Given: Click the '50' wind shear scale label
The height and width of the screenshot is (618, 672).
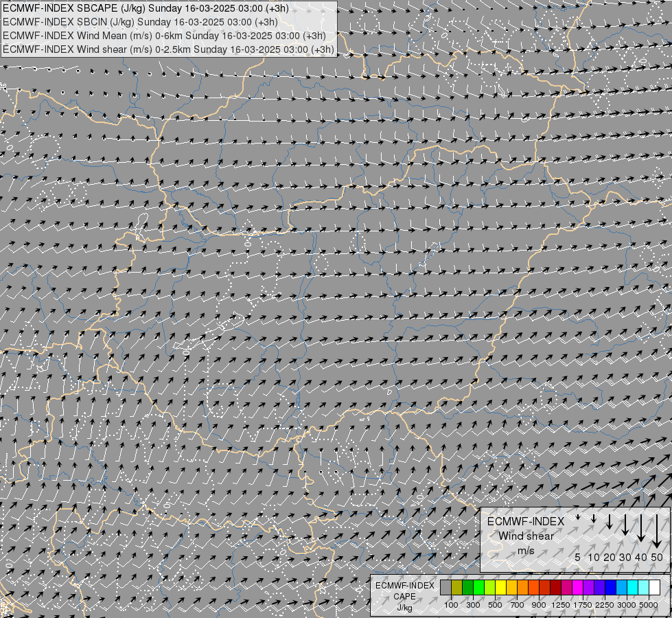Looking at the screenshot, I should [657, 557].
